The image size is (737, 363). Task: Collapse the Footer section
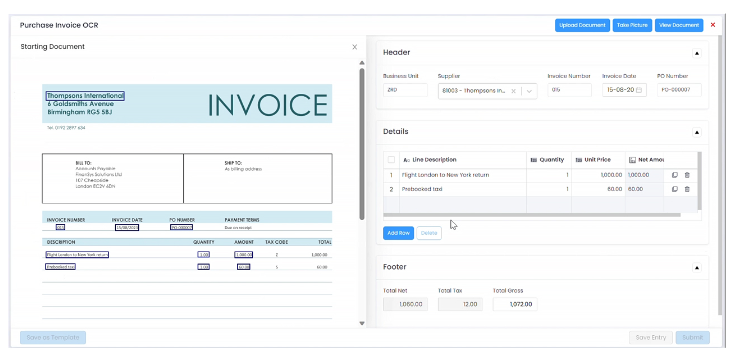pyautogui.click(x=697, y=268)
